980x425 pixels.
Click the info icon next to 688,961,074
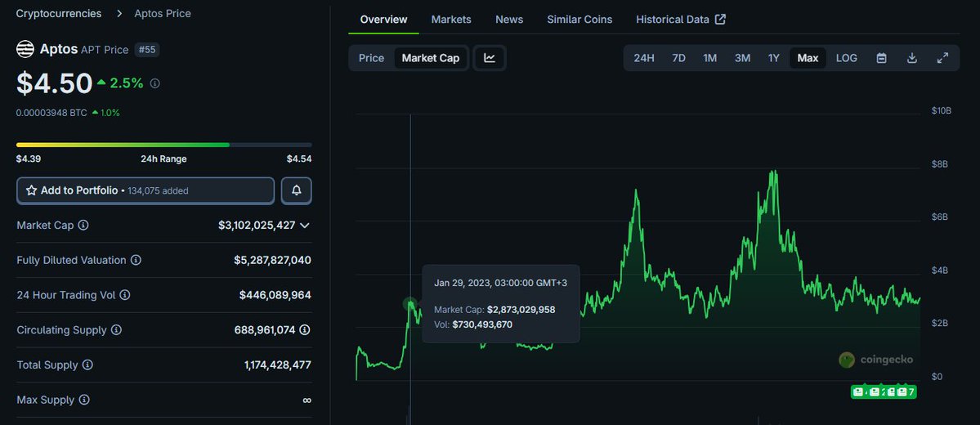(x=304, y=330)
